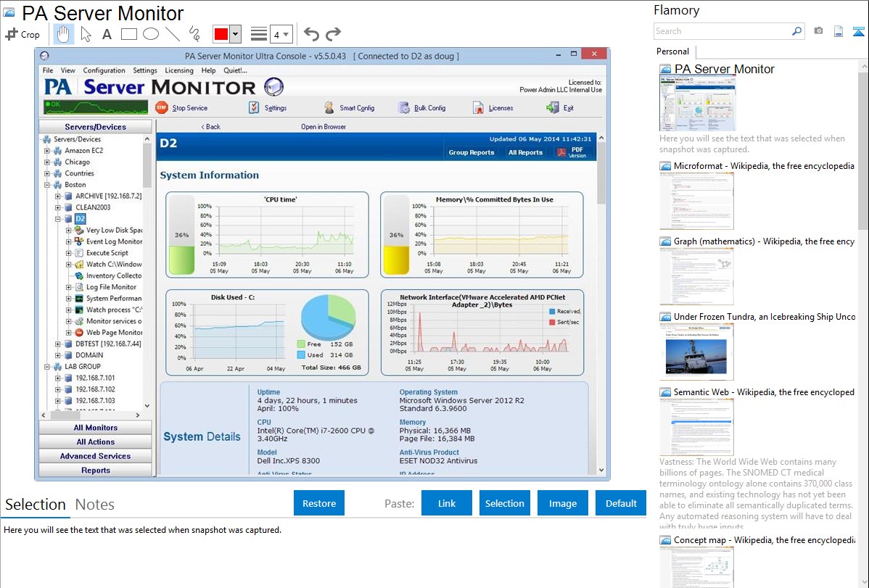Pick the text annotation tool (A)

pyautogui.click(x=107, y=34)
